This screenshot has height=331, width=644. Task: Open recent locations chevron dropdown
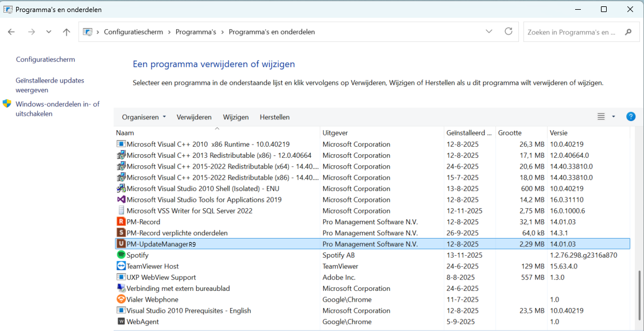(48, 32)
